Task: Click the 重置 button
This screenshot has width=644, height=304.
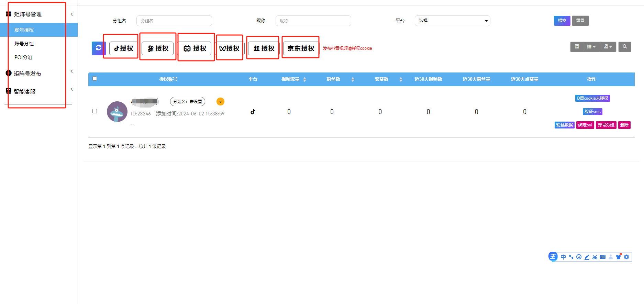Action: tap(580, 21)
